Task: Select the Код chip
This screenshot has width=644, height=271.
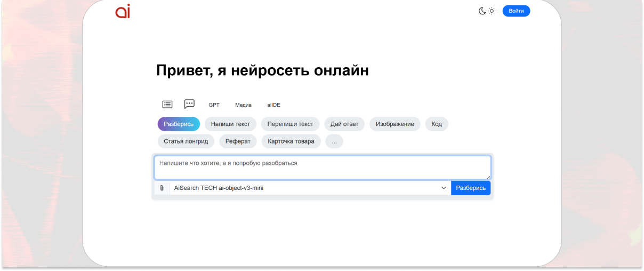Action: click(x=437, y=124)
